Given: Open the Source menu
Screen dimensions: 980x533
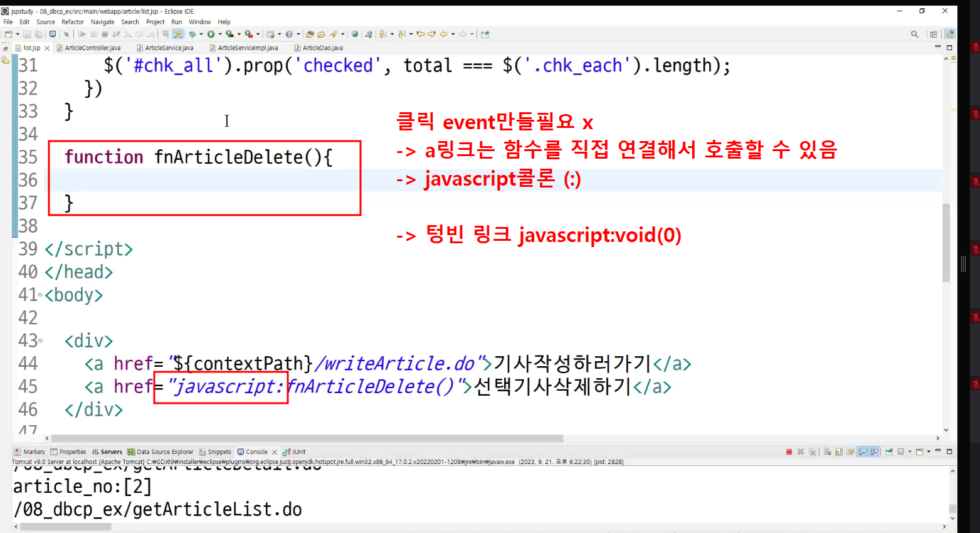Looking at the screenshot, I should pyautogui.click(x=46, y=22).
